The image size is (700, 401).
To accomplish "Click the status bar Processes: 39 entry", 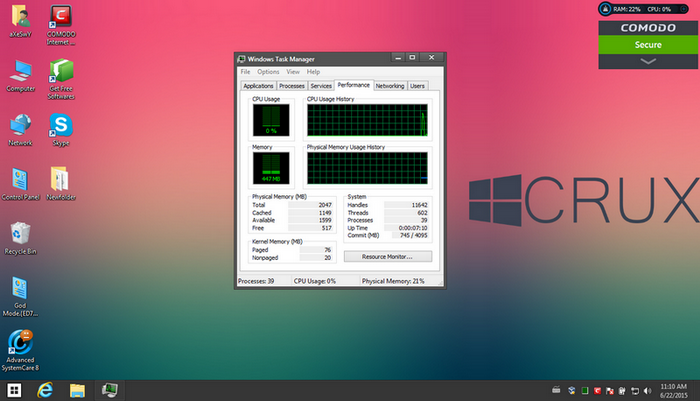I will click(x=256, y=281).
